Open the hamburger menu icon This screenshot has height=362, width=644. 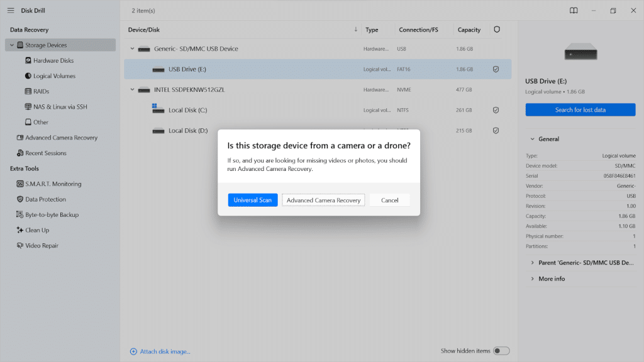pyautogui.click(x=11, y=11)
